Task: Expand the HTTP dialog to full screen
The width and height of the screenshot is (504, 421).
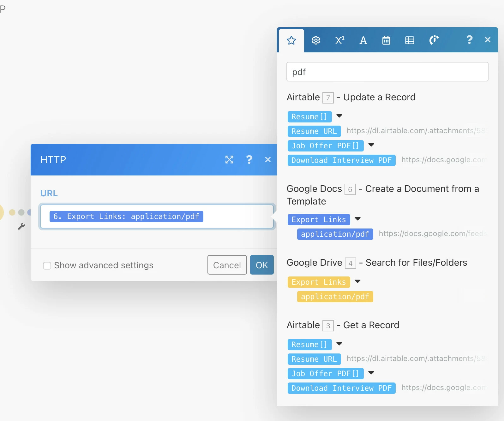Action: (x=229, y=160)
